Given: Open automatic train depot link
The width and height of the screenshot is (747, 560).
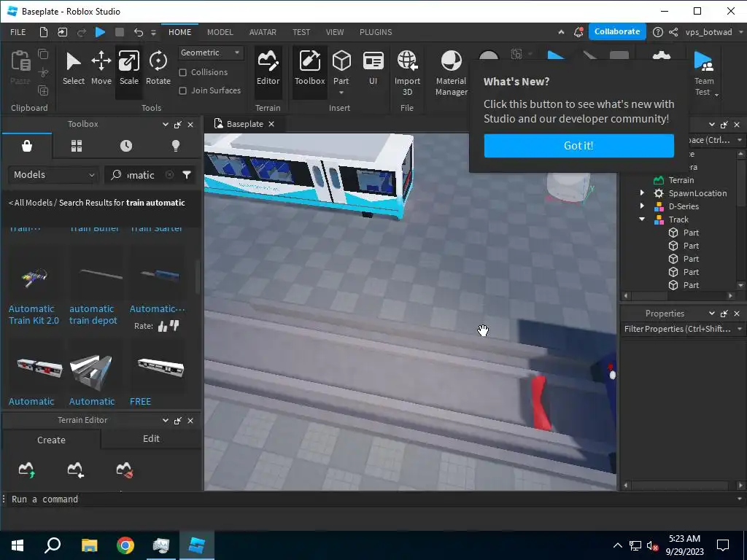Looking at the screenshot, I should point(93,315).
